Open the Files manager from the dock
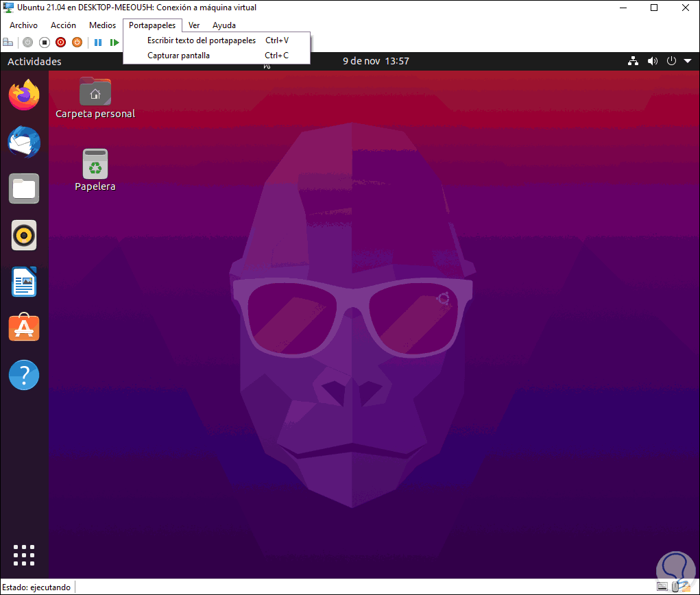This screenshot has height=595, width=700. tap(24, 189)
